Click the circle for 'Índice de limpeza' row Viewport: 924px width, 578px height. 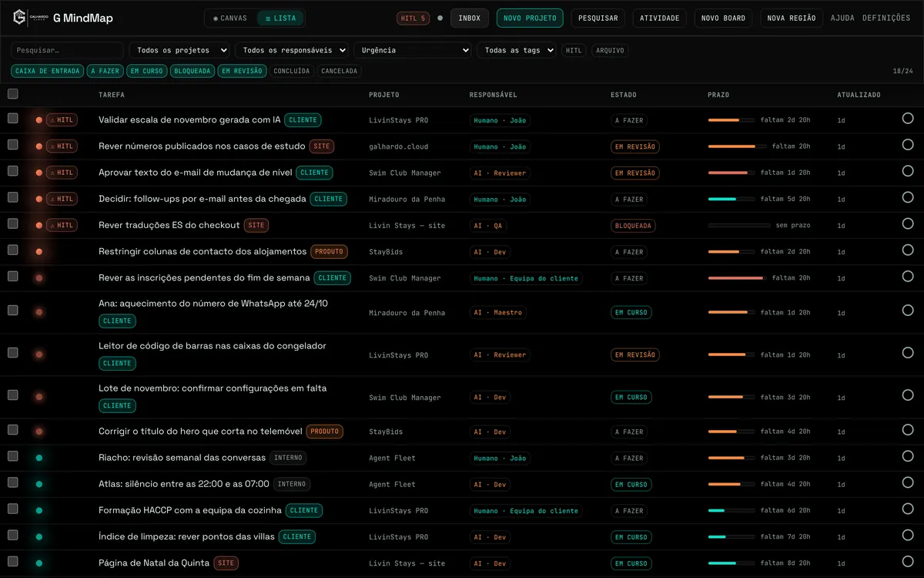(908, 536)
